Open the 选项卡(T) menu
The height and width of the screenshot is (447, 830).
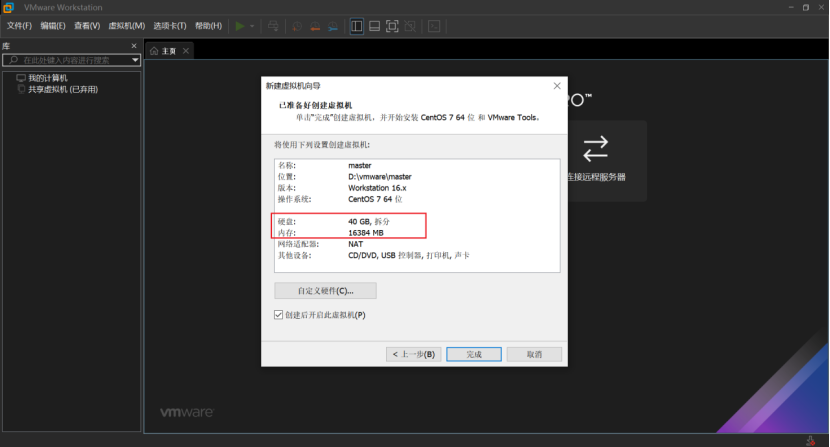[x=170, y=26]
